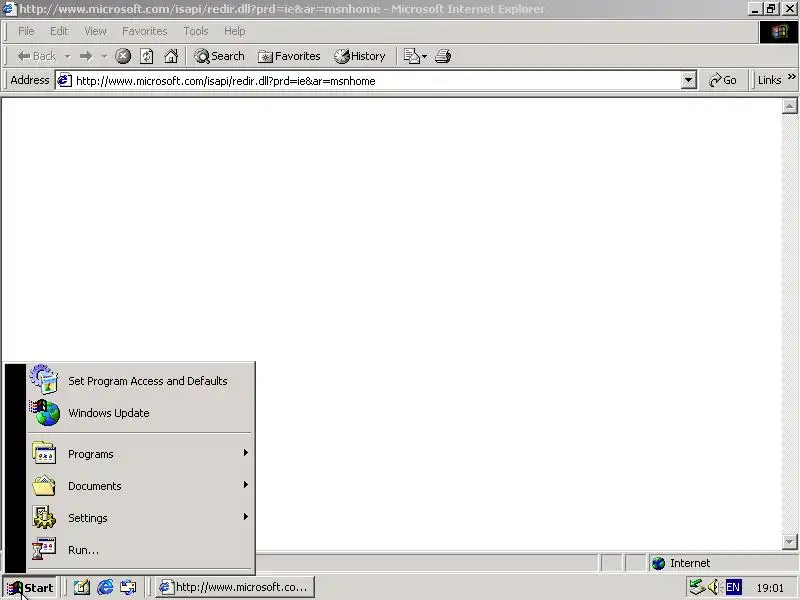Open the Help menu

tap(235, 31)
